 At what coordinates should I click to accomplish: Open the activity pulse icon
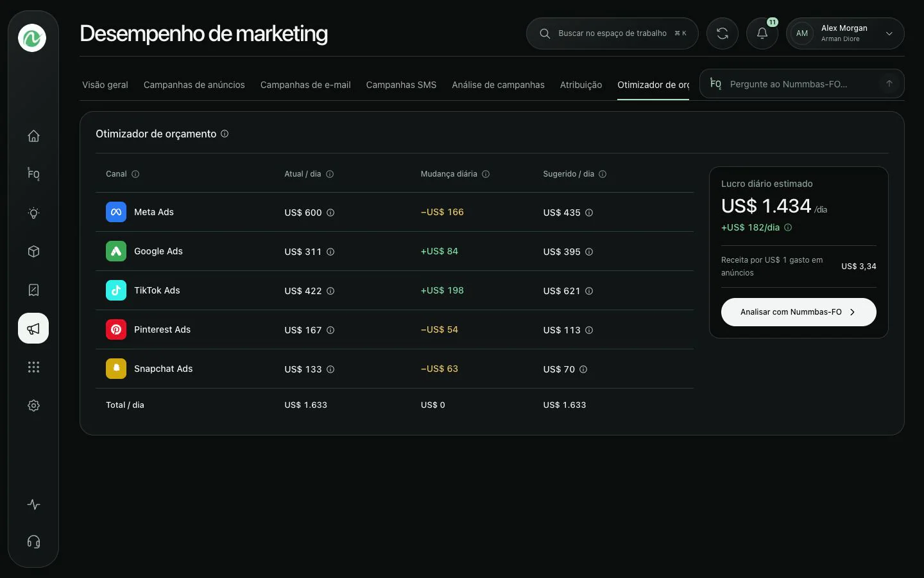pos(33,505)
